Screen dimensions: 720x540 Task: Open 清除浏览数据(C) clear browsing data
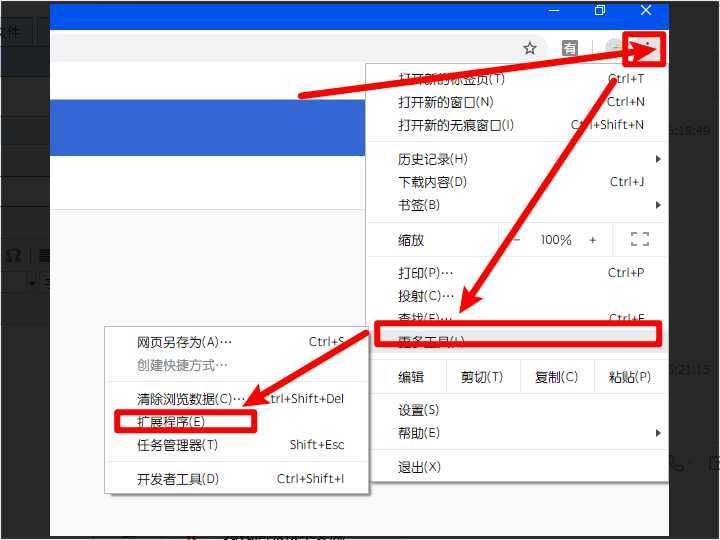tap(237, 399)
